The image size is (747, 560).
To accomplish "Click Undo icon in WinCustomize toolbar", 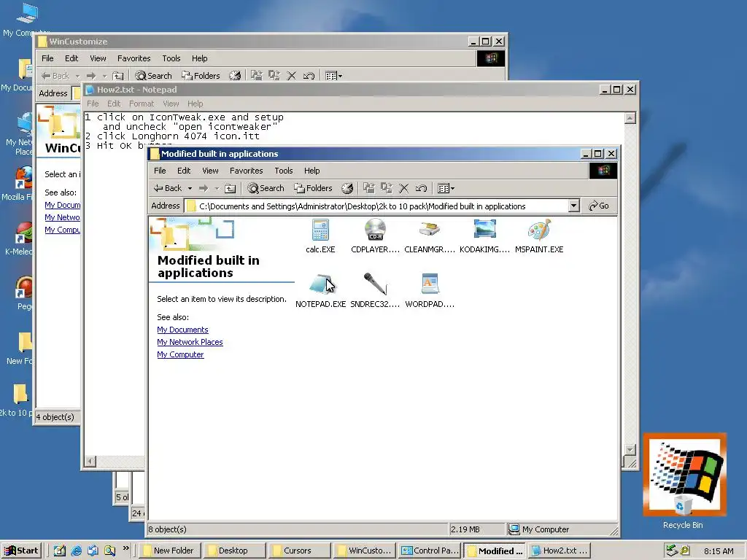I will tap(309, 76).
